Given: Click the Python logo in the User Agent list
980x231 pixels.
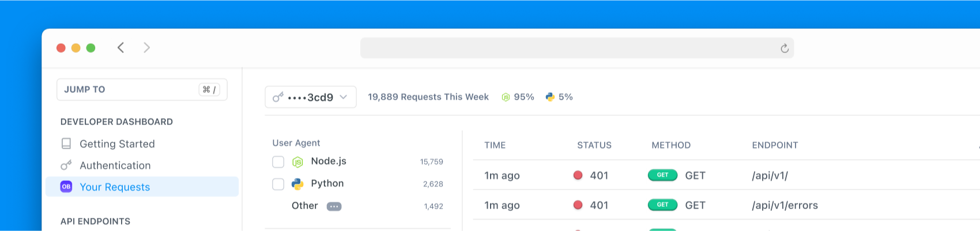Looking at the screenshot, I should (297, 184).
